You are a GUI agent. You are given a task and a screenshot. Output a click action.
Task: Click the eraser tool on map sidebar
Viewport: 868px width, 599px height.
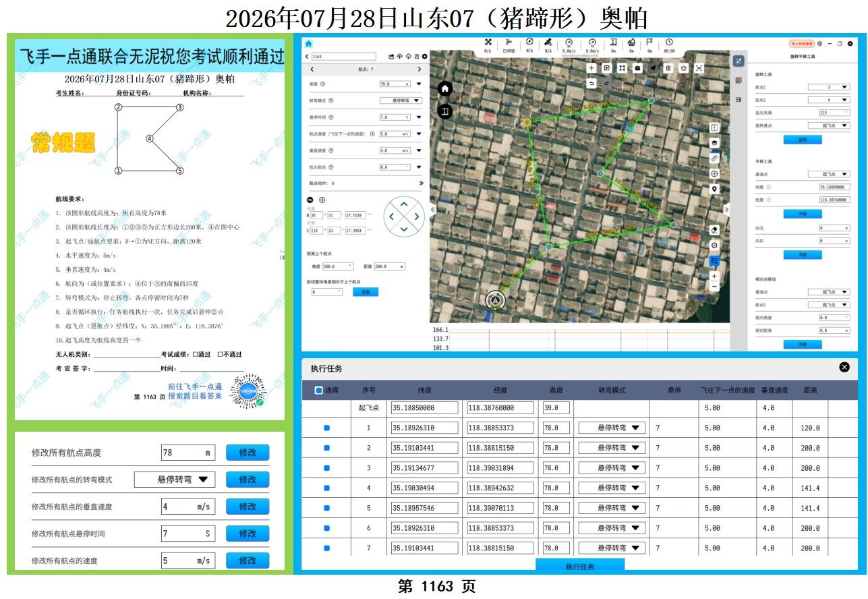coord(715,230)
